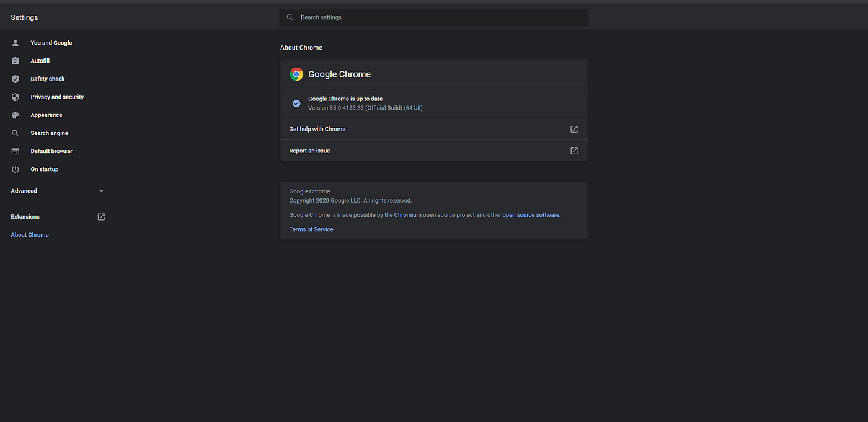Focus the Search settings input field

[434, 17]
